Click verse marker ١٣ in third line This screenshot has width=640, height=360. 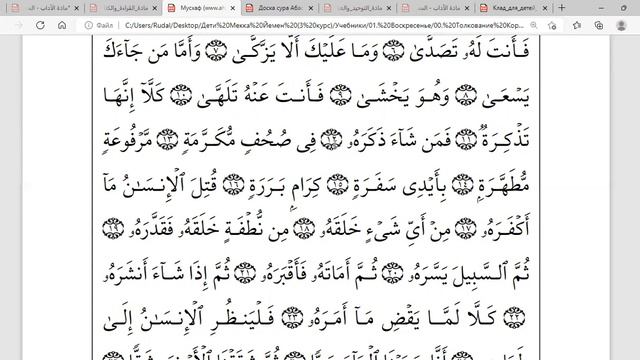tap(167, 140)
